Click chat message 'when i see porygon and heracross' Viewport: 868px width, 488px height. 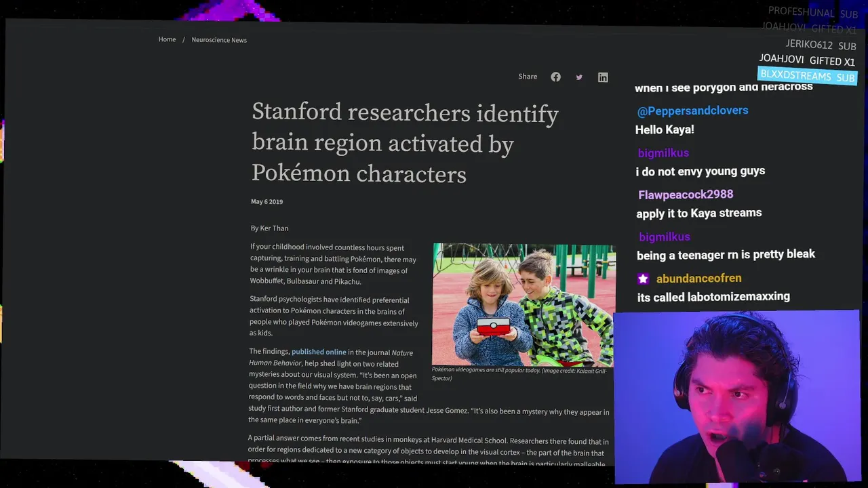coord(724,87)
